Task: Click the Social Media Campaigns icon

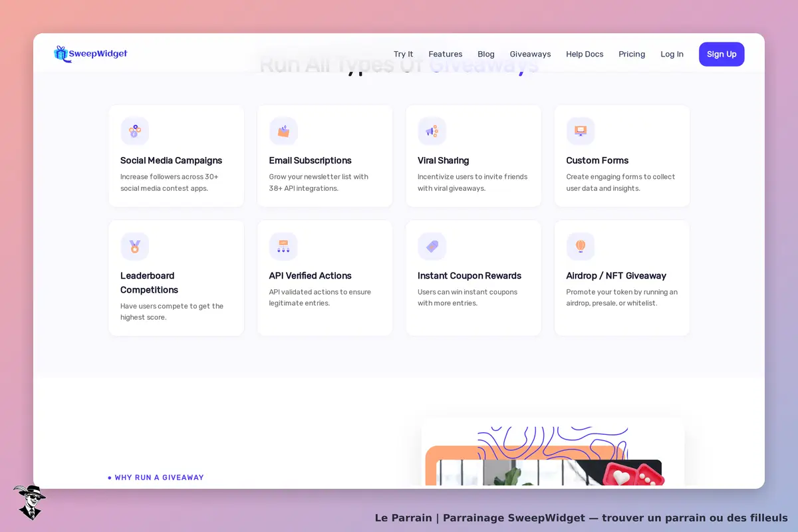Action: pos(135,131)
